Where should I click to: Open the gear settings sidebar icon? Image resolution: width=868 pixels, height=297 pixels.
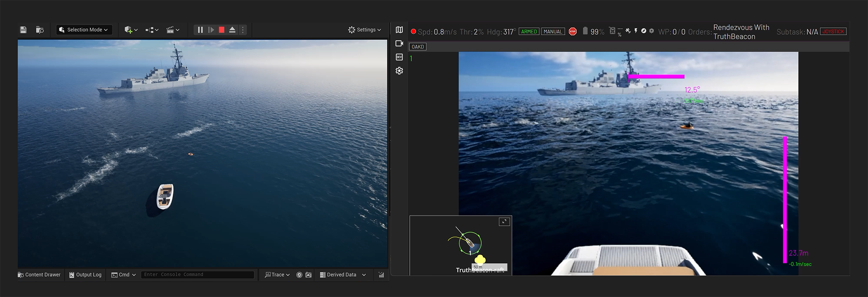point(399,70)
